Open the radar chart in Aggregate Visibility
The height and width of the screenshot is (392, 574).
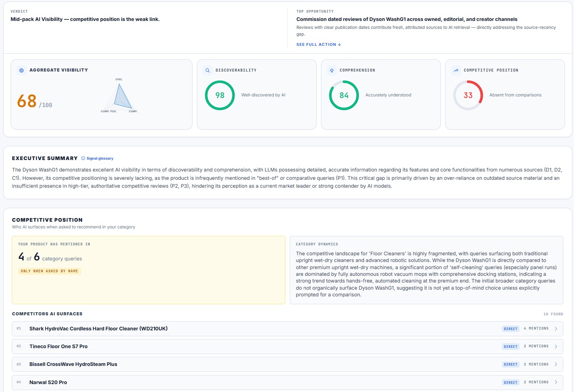(x=119, y=96)
